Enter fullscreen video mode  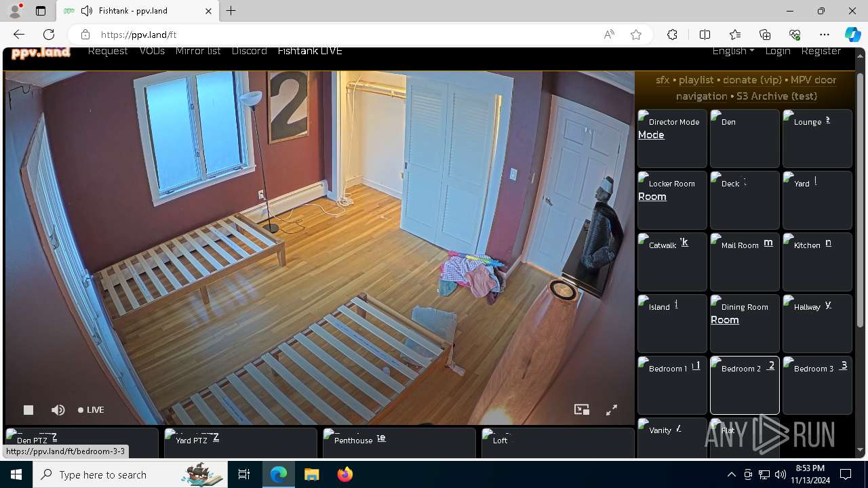pos(612,410)
